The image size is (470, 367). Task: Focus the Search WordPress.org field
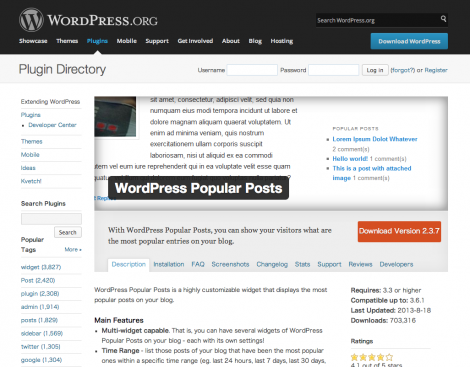pyautogui.click(x=377, y=20)
